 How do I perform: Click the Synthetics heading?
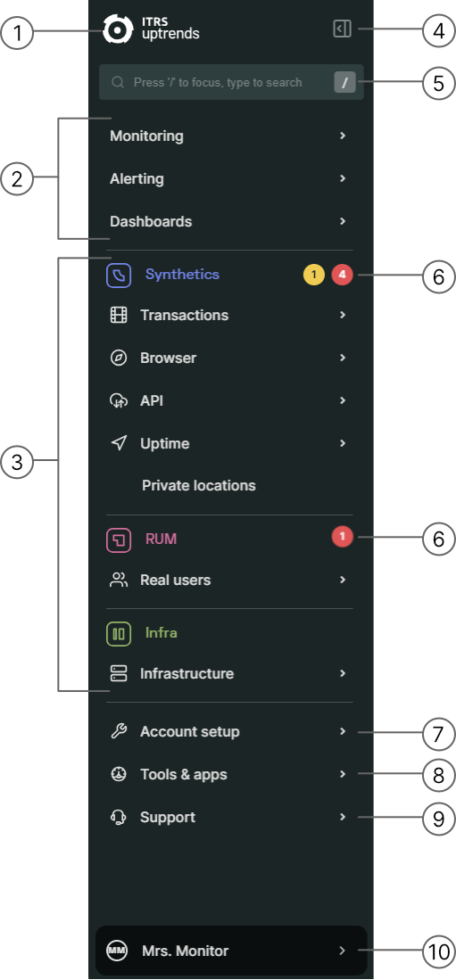pos(183,275)
